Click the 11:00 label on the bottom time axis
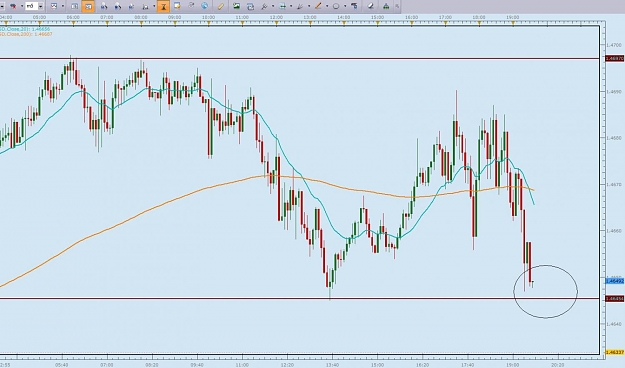 click(x=242, y=364)
